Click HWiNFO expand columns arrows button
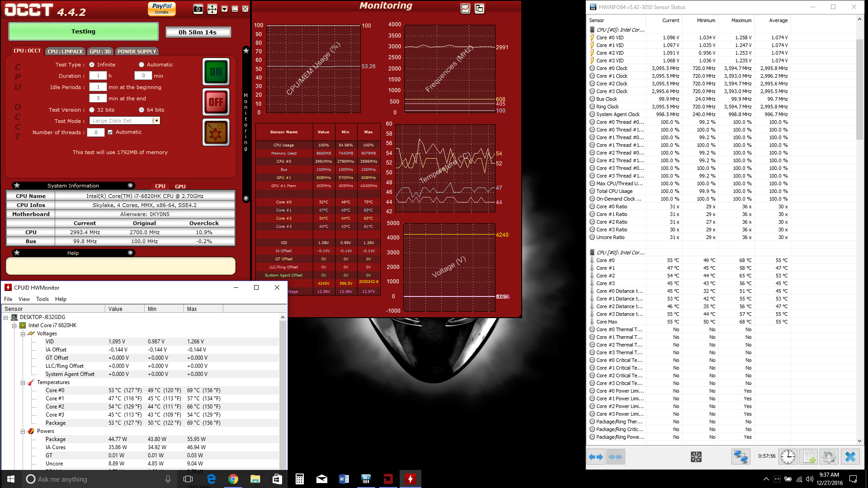The height and width of the screenshot is (488, 868). click(x=596, y=457)
